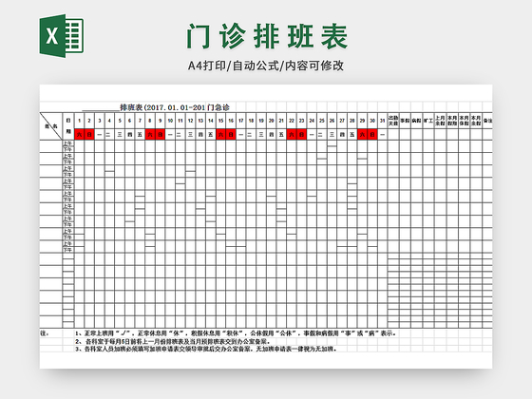The image size is (532, 399).
Task: Select date header cell 25
Action: tap(322, 121)
